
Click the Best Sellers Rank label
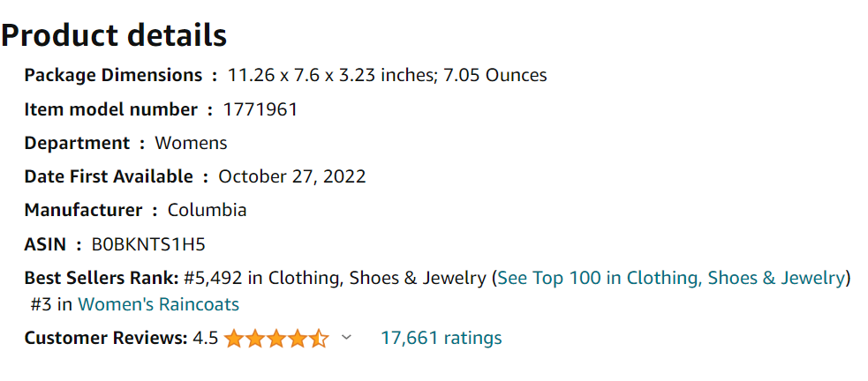pyautogui.click(x=102, y=278)
